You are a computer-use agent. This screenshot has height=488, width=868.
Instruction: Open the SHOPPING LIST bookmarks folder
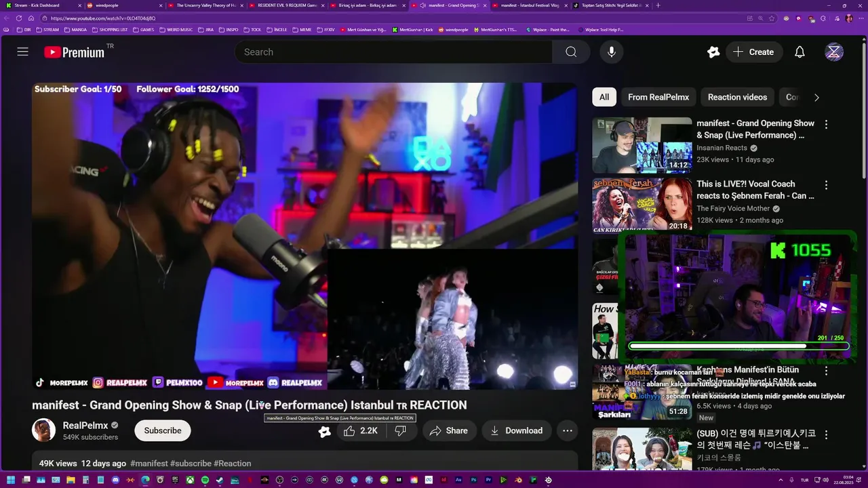point(109,30)
